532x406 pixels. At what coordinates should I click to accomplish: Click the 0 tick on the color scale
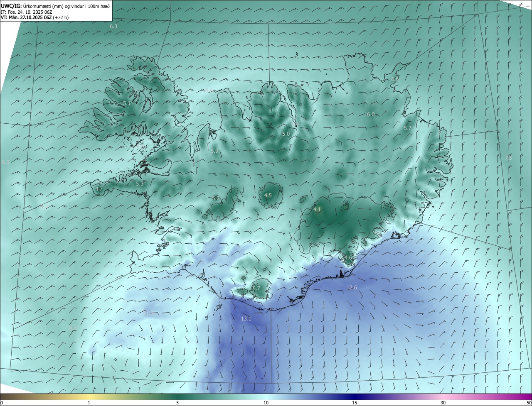pyautogui.click(x=2, y=403)
